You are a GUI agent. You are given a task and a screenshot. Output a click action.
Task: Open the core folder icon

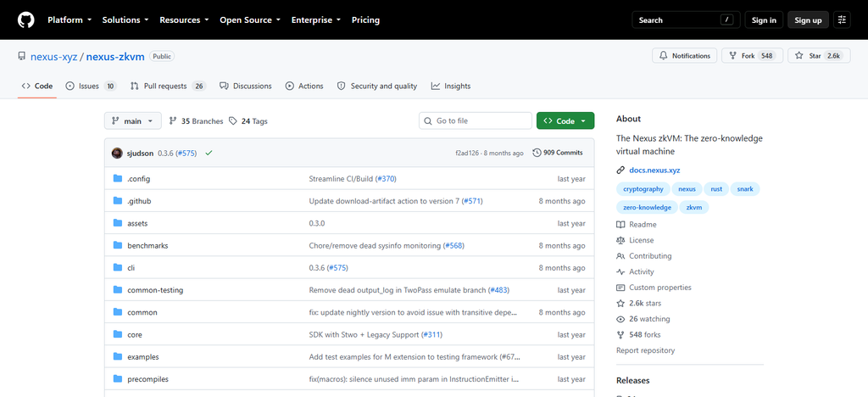click(117, 334)
